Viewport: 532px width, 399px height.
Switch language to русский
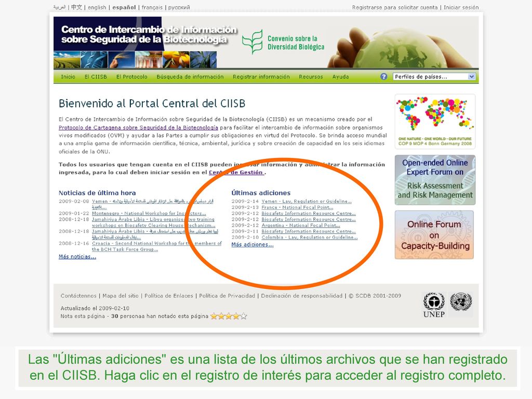(x=179, y=7)
